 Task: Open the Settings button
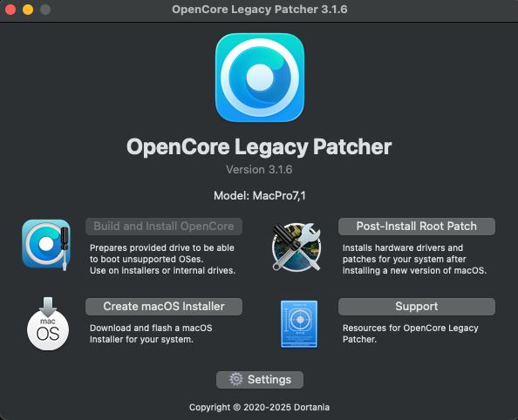tap(260, 380)
